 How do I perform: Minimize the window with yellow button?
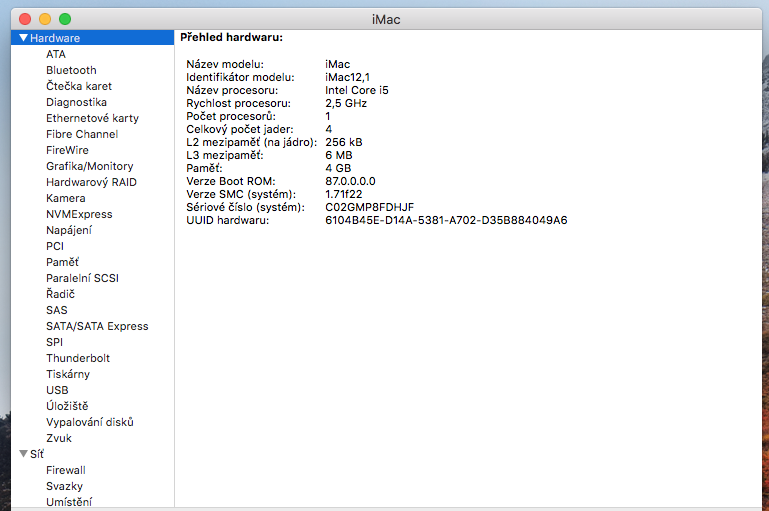[x=45, y=19]
